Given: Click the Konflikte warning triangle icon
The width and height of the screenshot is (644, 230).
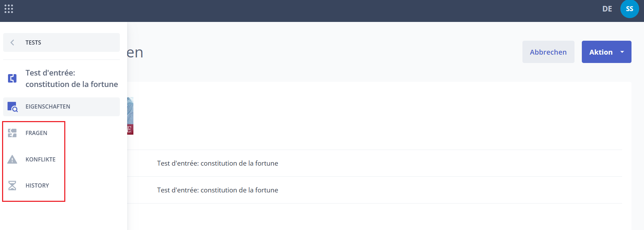Looking at the screenshot, I should [12, 159].
